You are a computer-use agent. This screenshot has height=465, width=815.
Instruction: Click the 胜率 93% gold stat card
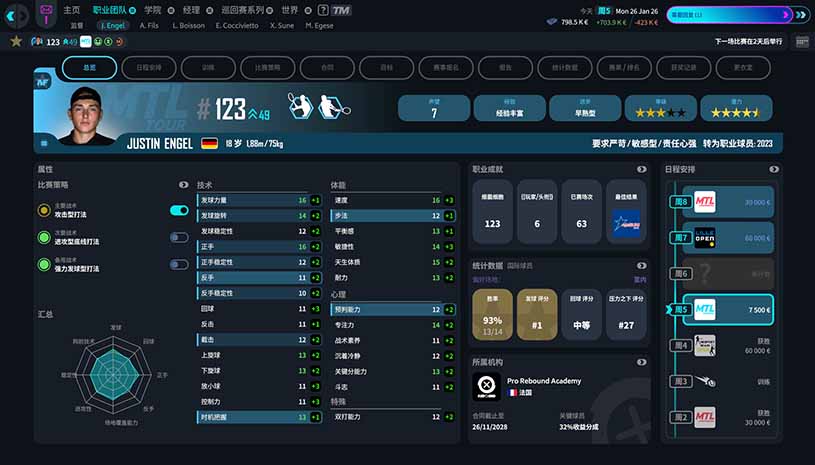coord(492,314)
